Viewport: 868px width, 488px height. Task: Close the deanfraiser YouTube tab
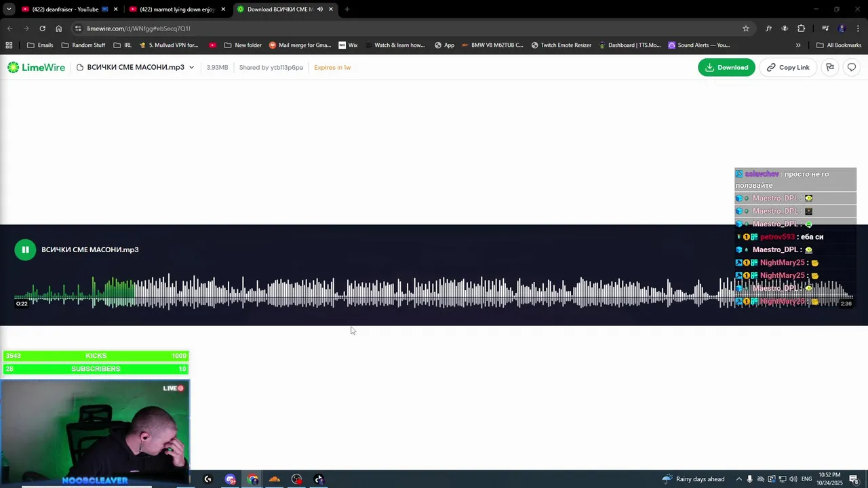116,9
